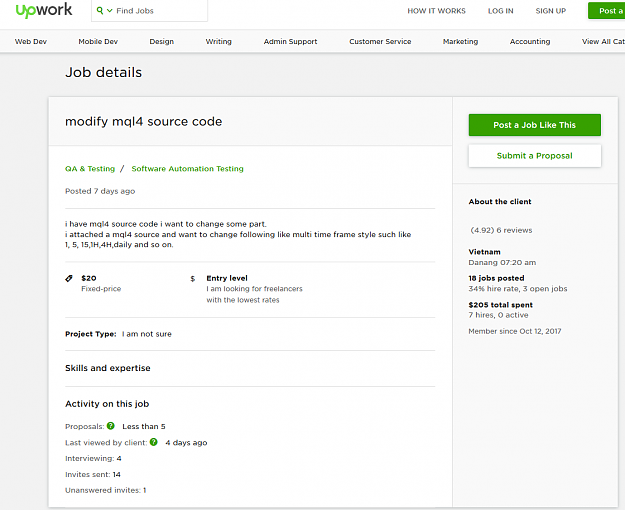625x510 pixels.
Task: Open the How It Works page
Action: (436, 11)
